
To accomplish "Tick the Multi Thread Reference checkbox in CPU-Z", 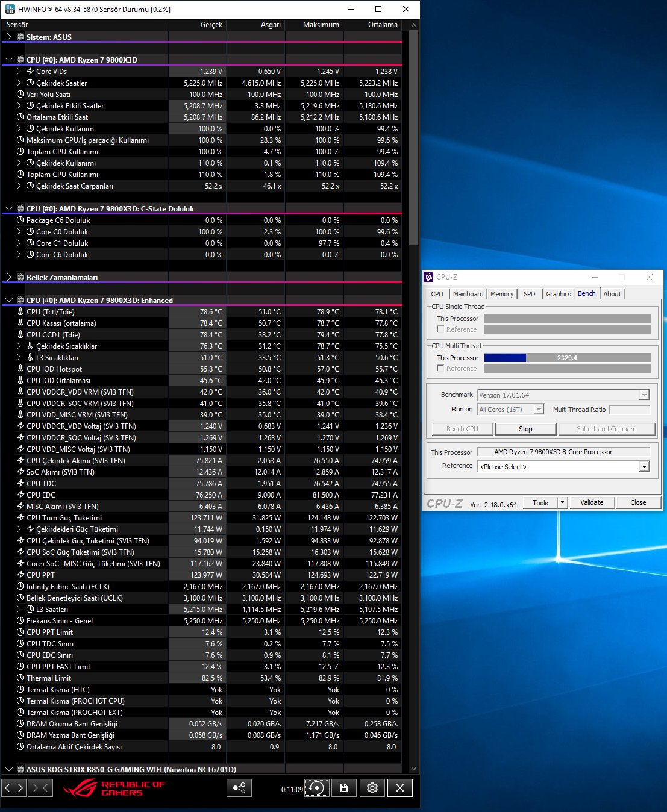I will 440,368.
